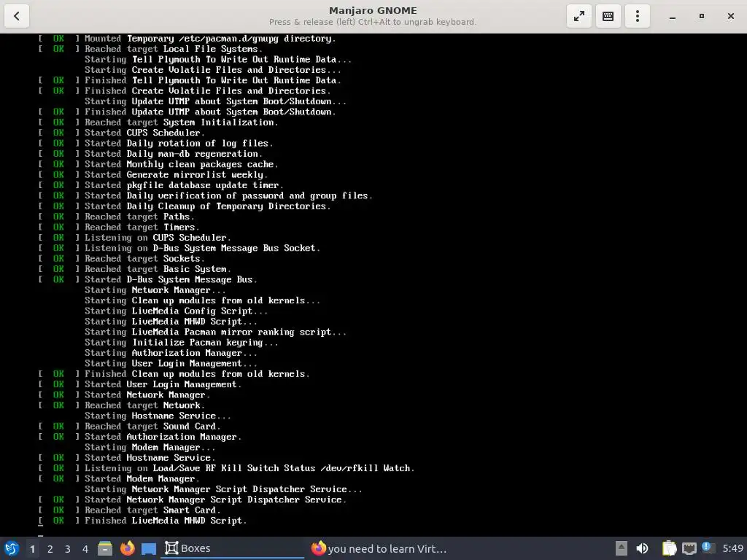Focus the Boxes taskbar window entry
747x560 pixels.
click(x=233, y=548)
